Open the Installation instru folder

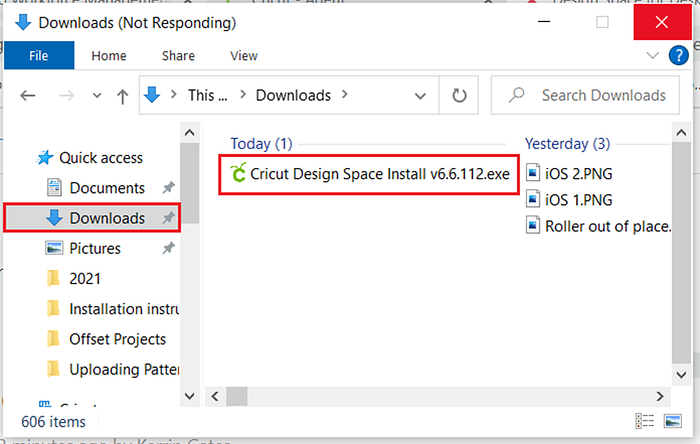tap(124, 309)
